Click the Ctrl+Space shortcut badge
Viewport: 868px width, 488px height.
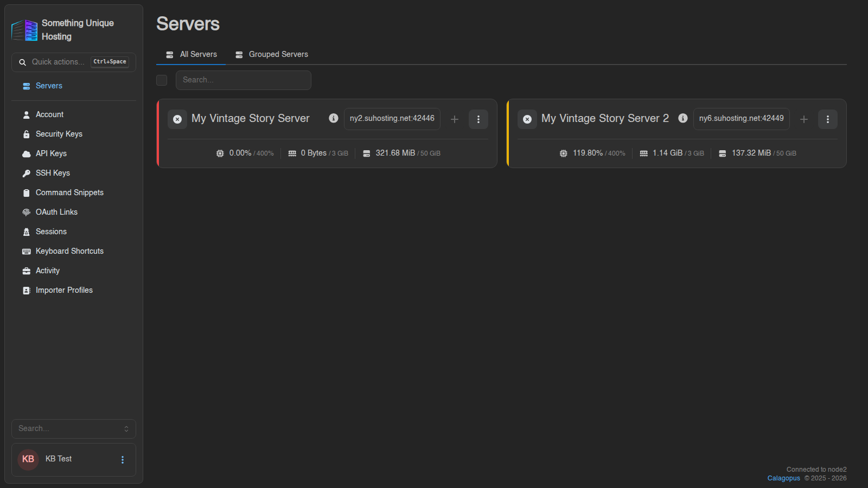(x=110, y=62)
